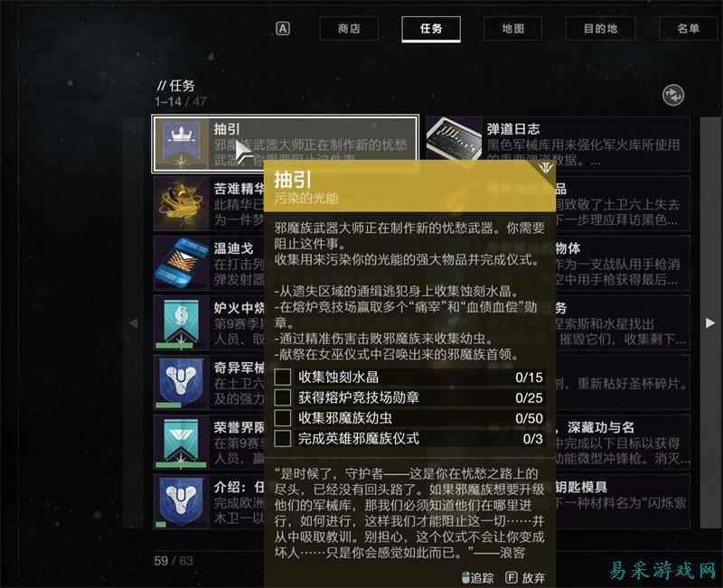Go to previous quest page with left arrow
Viewport: 723px width, 588px height.
[134, 323]
